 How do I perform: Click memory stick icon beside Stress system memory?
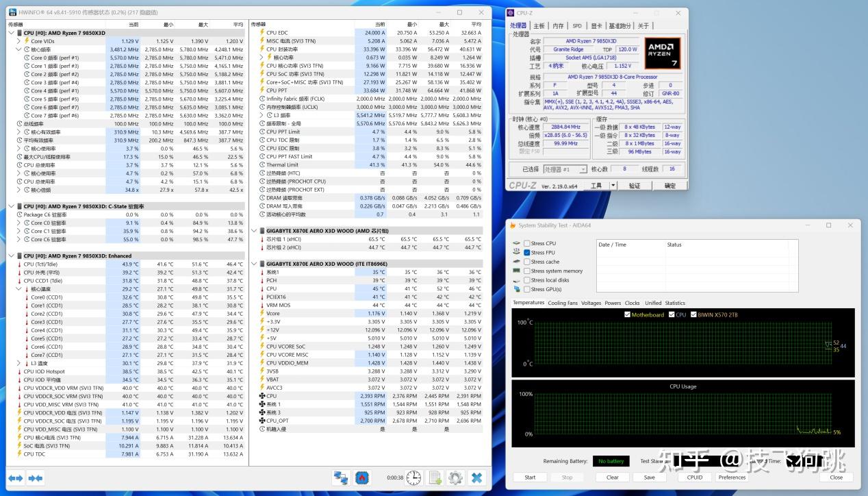(516, 271)
